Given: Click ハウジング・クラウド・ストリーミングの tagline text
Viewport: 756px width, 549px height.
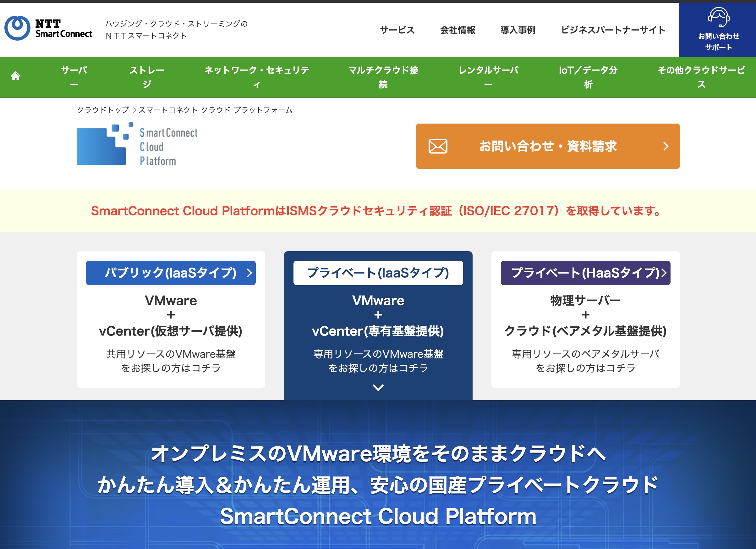Looking at the screenshot, I should (x=176, y=24).
